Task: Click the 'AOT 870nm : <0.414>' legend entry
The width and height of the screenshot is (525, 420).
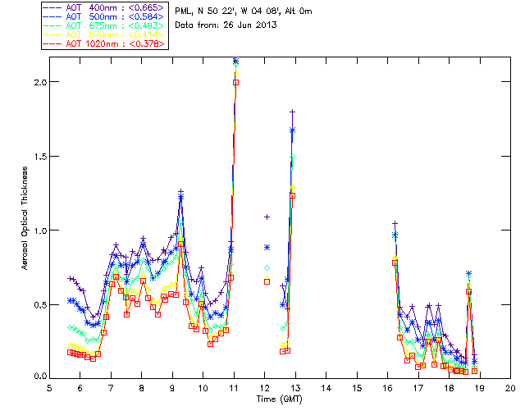Action: 104,34
